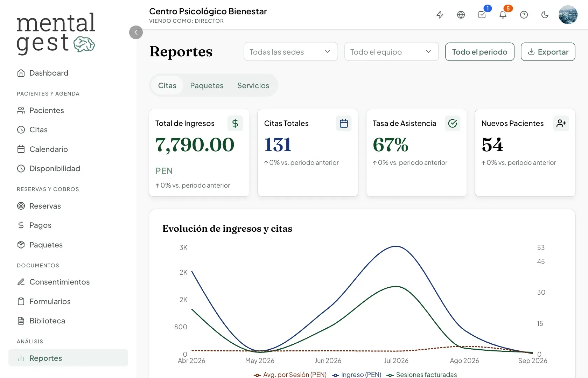This screenshot has width=588, height=378.
Task: Open Biblioteca in the sidebar
Action: 68,321
